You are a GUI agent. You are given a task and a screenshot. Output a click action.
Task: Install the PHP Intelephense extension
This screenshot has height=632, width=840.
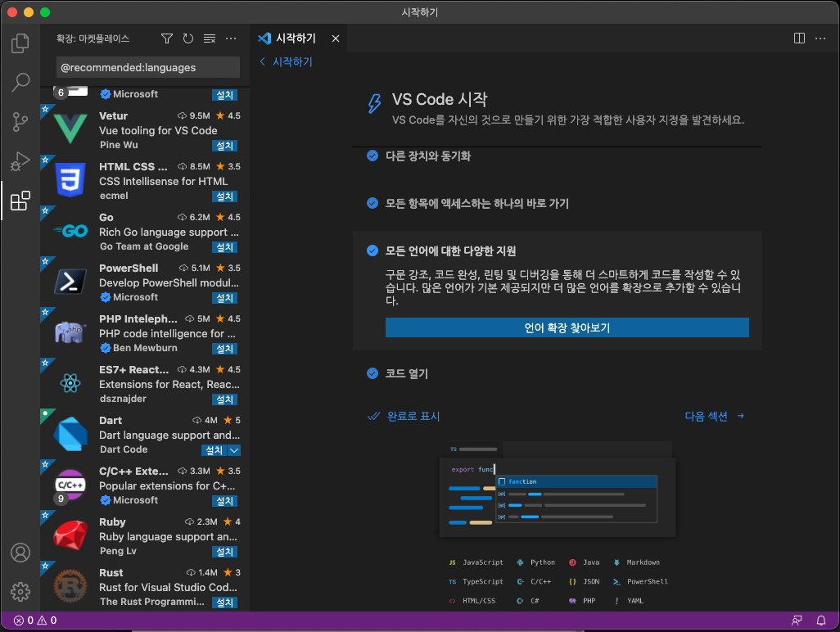click(x=224, y=350)
